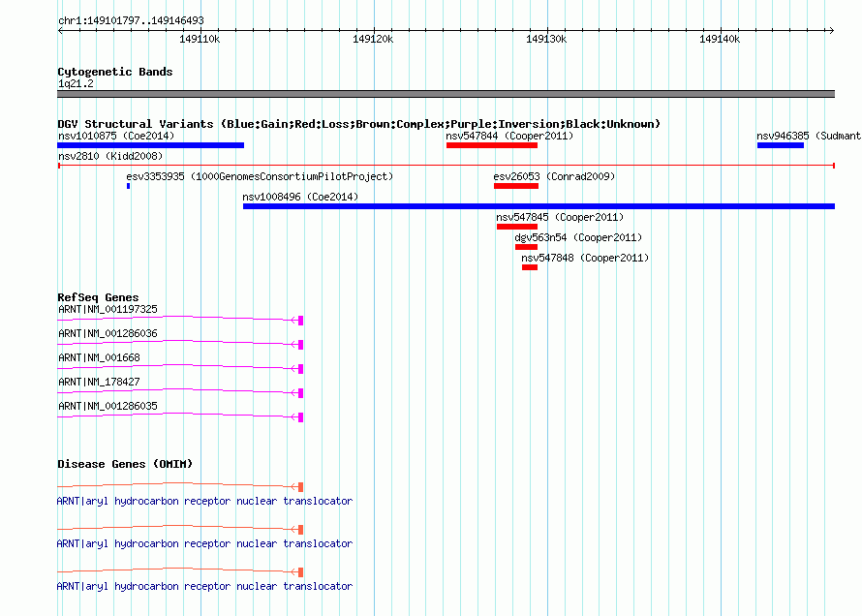Viewport: 862px width, 616px height.
Task: Click the small blue esv3353935 marker
Action: pyautogui.click(x=128, y=186)
